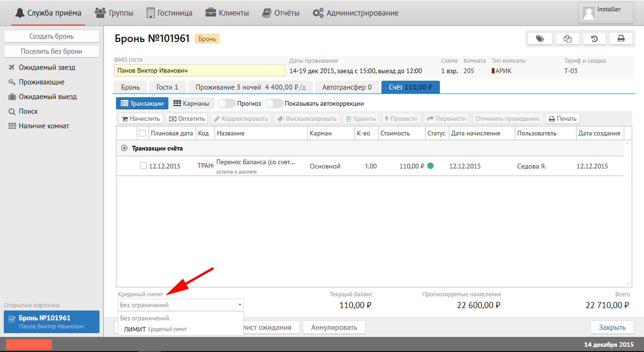This screenshot has width=644, height=352.
Task: Click the Печать print toolbar button
Action: click(562, 119)
